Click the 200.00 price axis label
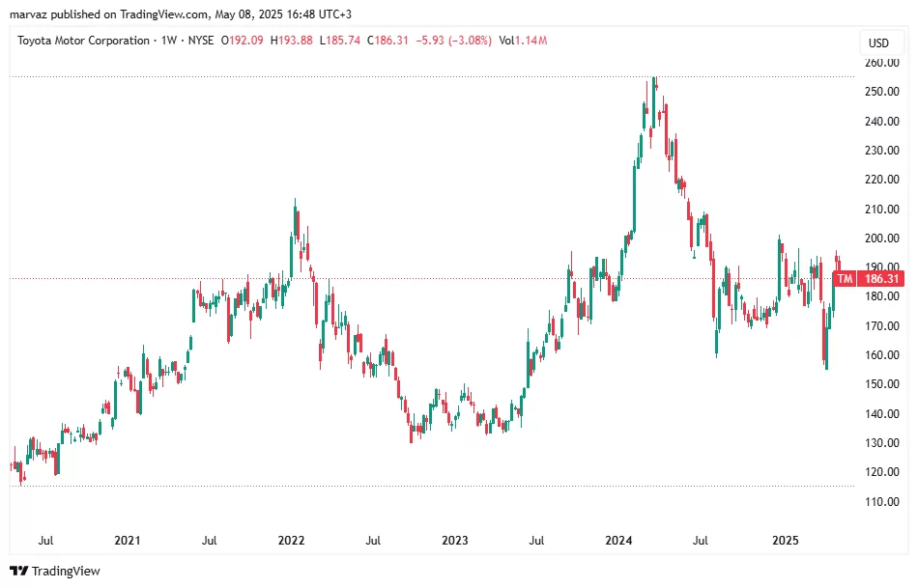Screen dimensions: 918x588 pyautogui.click(x=881, y=238)
